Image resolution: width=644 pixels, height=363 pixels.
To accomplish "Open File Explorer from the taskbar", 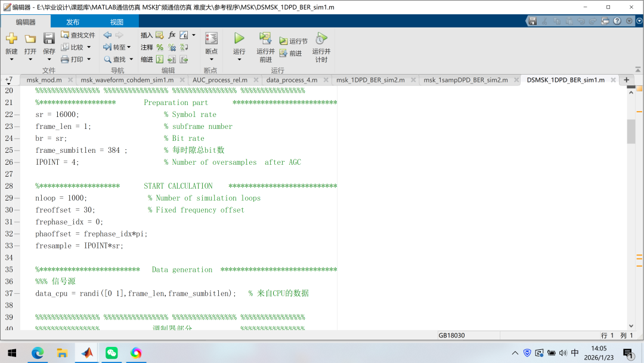I will click(62, 353).
